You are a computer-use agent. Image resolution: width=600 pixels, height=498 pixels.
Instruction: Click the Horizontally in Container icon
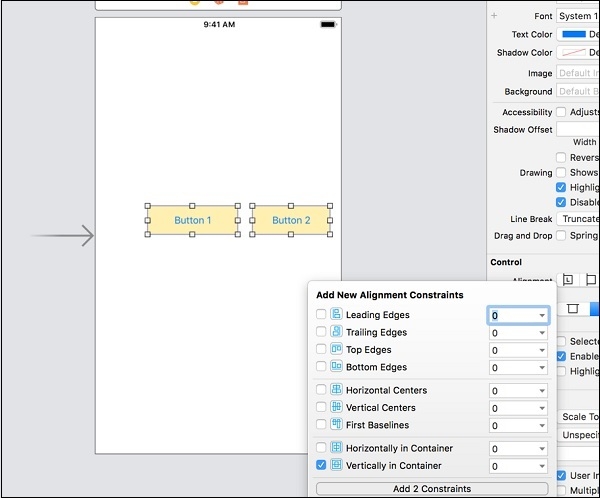[336, 447]
